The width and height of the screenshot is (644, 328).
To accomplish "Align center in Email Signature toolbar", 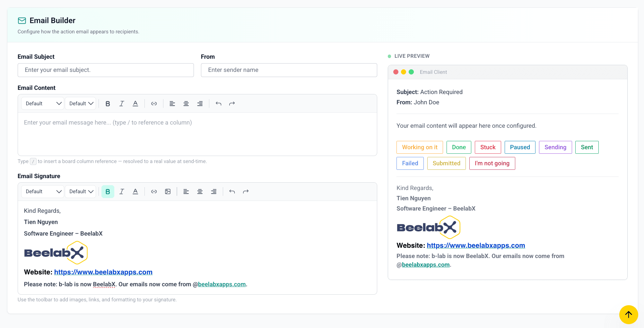I will 200,192.
